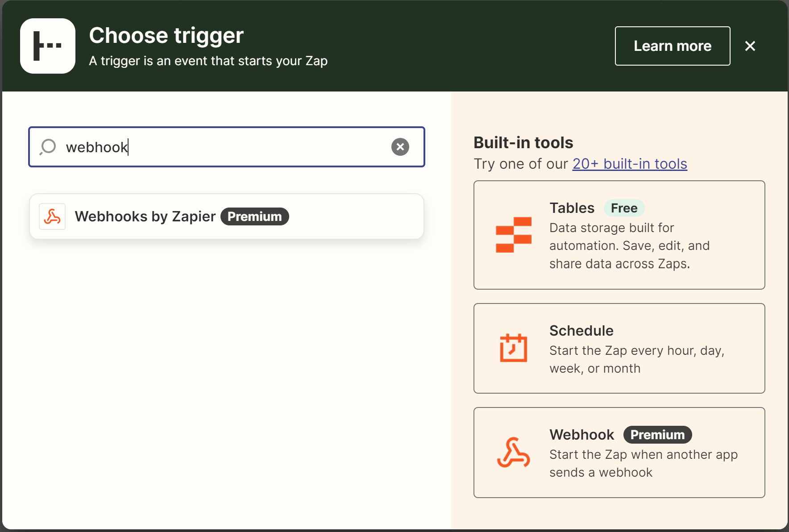
Task: Click 'sends a webhook' description text
Action: (x=601, y=472)
